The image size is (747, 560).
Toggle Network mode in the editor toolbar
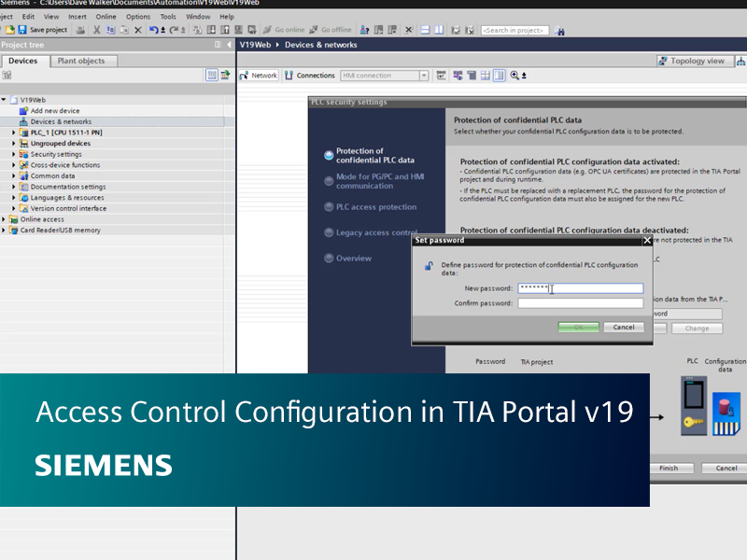[x=259, y=75]
